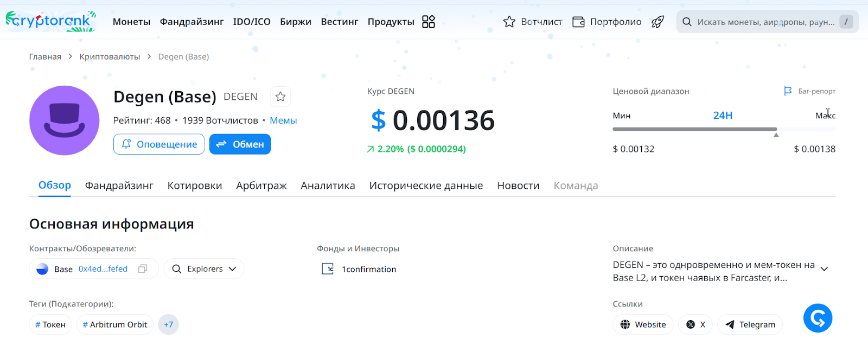Expand the Explorers dropdown
Image resolution: width=868 pixels, height=351 pixels.
click(204, 269)
